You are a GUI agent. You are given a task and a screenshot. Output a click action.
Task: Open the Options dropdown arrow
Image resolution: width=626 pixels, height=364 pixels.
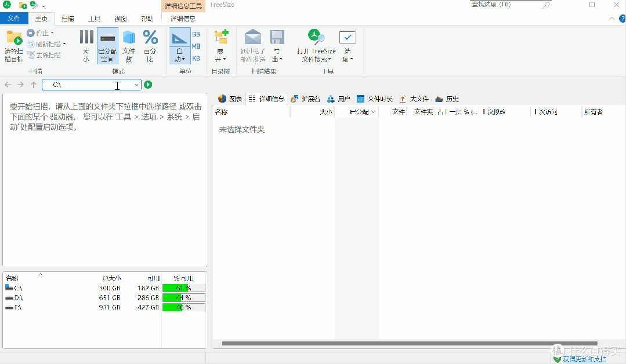352,59
